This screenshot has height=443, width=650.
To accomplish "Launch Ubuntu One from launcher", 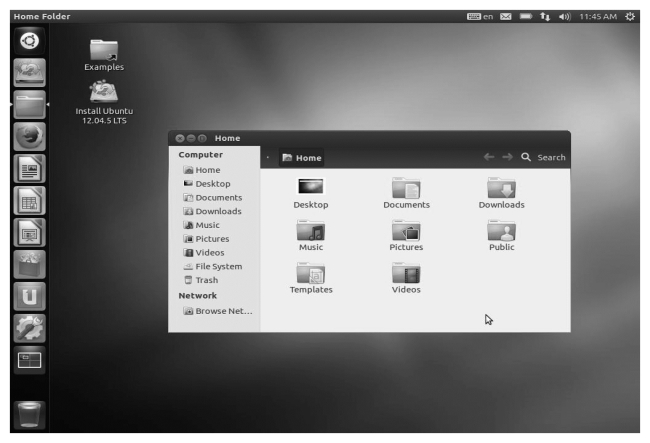I will point(29,296).
